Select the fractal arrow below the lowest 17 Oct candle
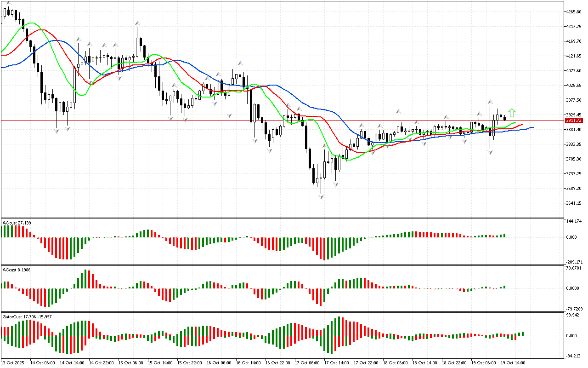Image resolution: width=588 pixels, height=368 pixels. pyautogui.click(x=321, y=197)
